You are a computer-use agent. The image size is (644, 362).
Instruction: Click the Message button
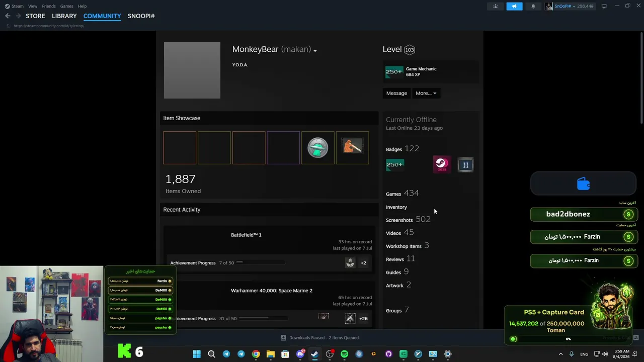(396, 93)
